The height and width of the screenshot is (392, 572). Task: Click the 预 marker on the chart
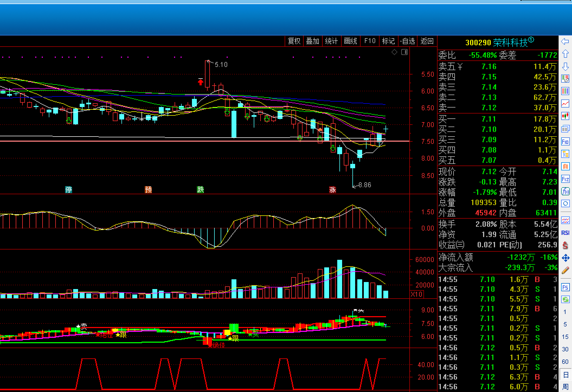tap(148, 190)
